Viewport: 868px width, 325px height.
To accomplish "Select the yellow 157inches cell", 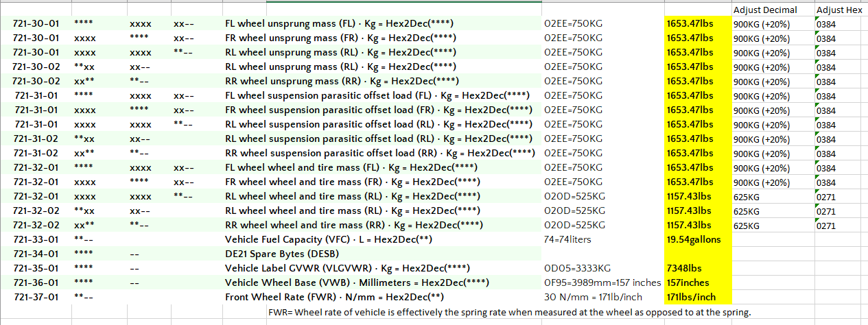I will 688,282.
